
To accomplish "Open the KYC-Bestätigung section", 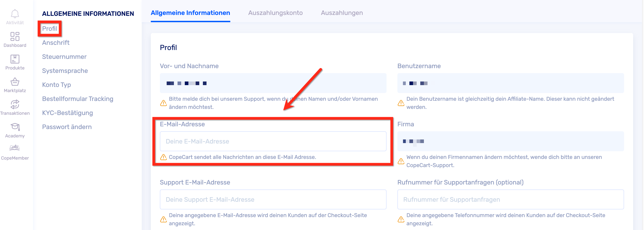I will pos(67,113).
